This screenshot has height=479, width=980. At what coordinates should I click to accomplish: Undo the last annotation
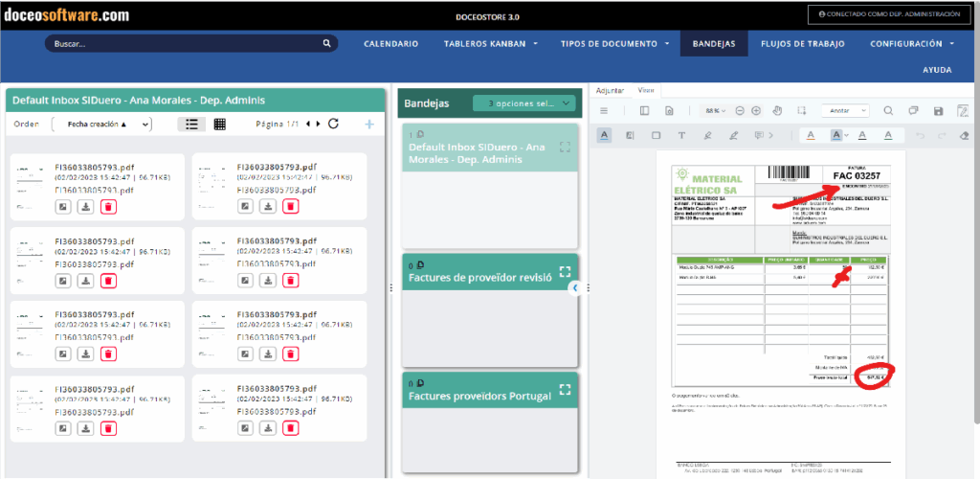(920, 135)
